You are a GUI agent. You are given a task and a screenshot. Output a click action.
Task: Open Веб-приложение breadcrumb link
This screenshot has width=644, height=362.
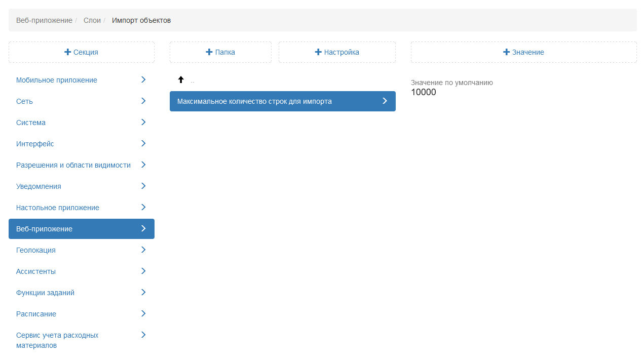[x=44, y=20]
